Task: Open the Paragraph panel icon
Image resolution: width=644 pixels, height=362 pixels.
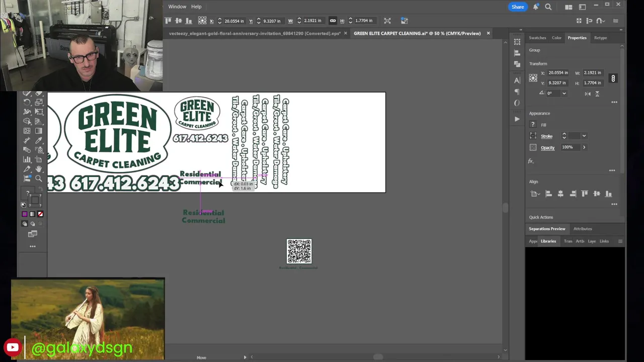Action: [x=517, y=92]
